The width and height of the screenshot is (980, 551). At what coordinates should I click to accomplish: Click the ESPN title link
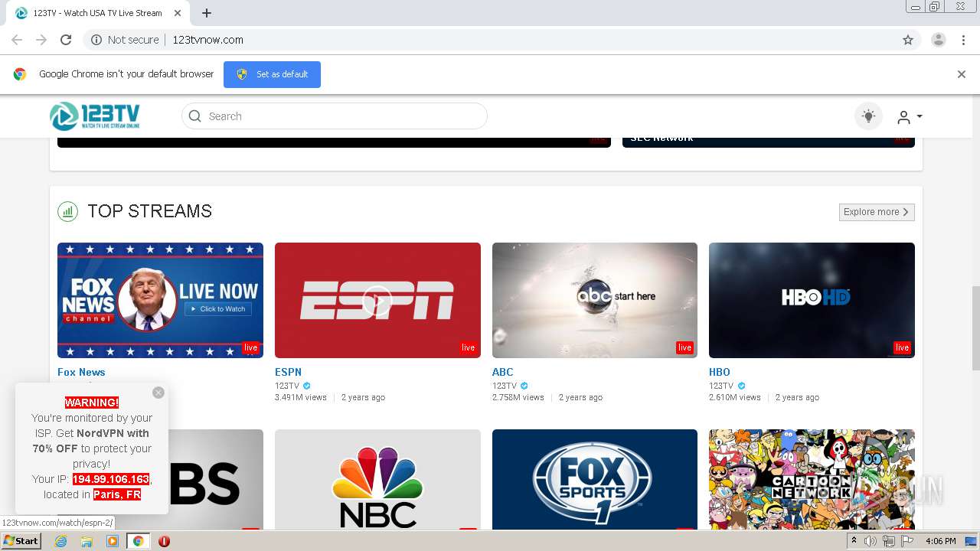pyautogui.click(x=289, y=372)
